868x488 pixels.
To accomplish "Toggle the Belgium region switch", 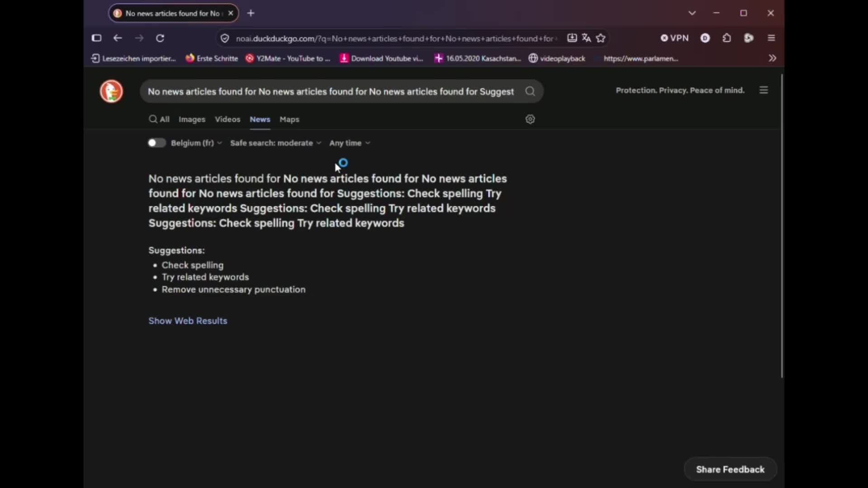I will (x=156, y=143).
